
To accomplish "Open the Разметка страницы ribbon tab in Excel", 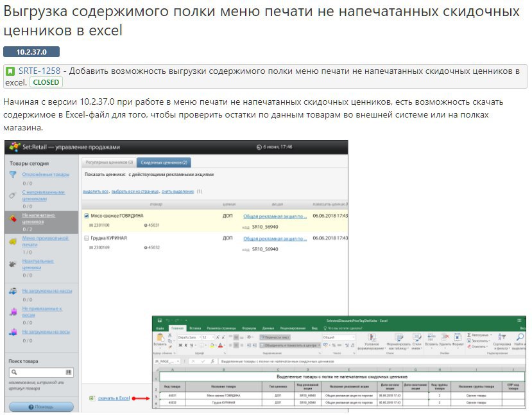I will (221, 328).
